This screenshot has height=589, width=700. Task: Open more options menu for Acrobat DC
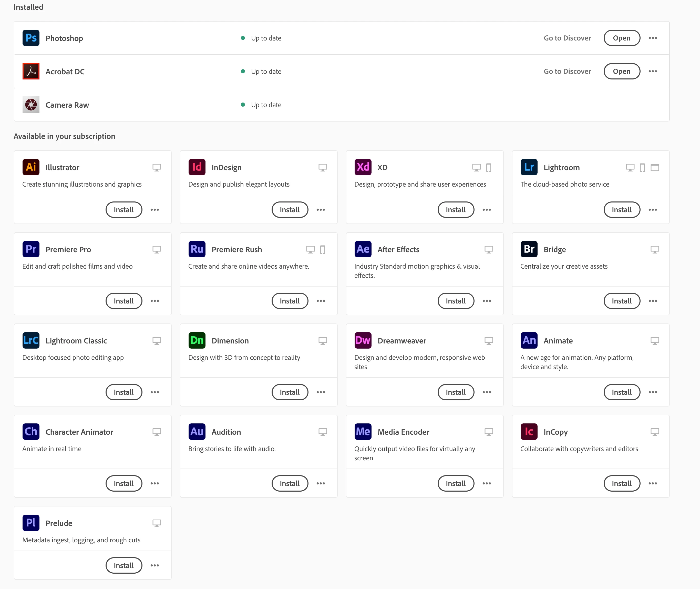click(653, 71)
